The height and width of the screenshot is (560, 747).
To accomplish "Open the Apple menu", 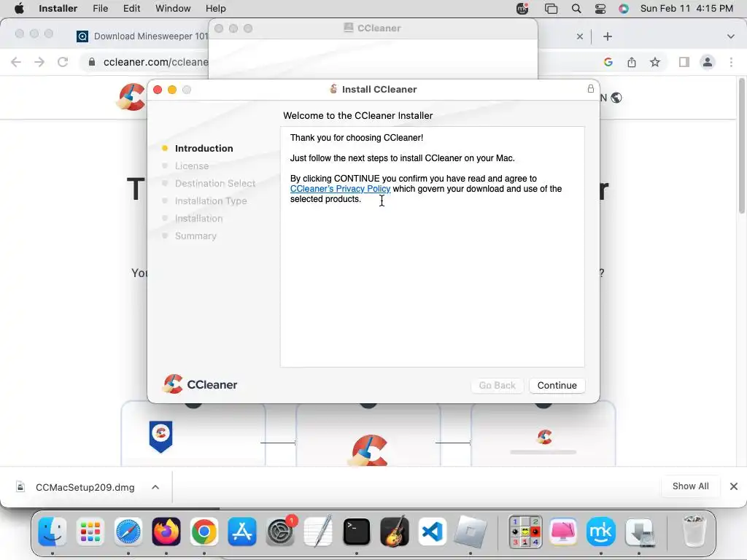I will tap(19, 9).
